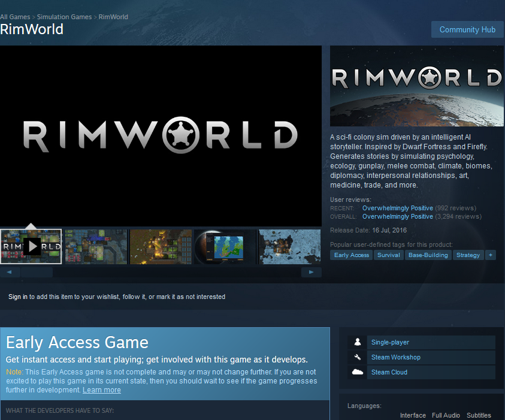The height and width of the screenshot is (420, 505).
Task: Click the Steam Workshop wrench icon
Action: [x=357, y=357]
